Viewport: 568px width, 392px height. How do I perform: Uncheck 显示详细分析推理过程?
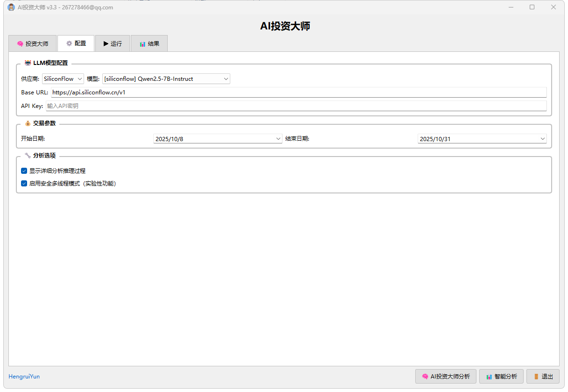23,171
